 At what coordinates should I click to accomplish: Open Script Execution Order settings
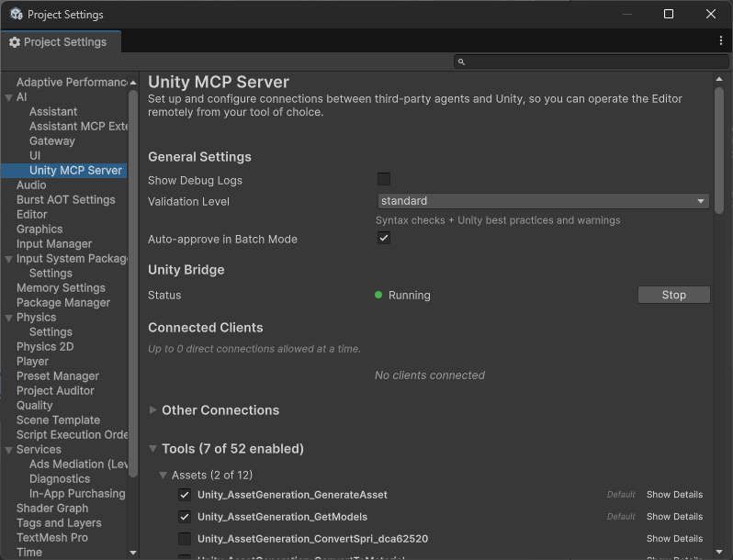(x=72, y=435)
